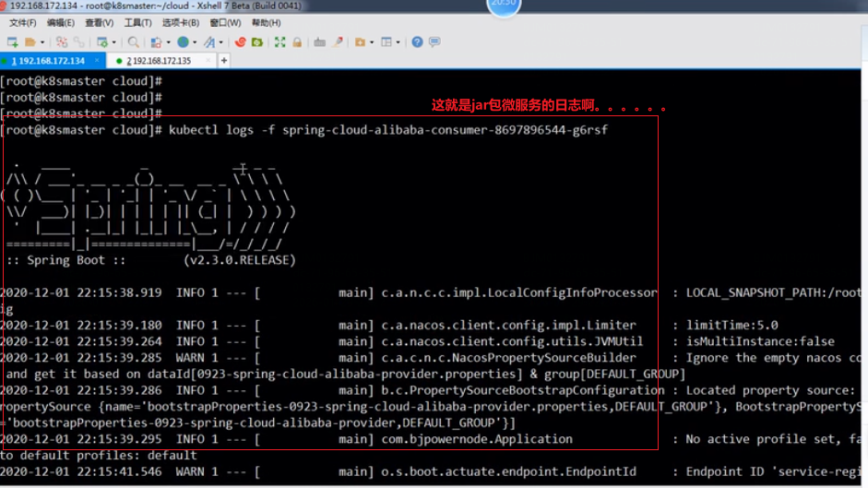Click the LocalConfigInfoProcessor log entry
The width and height of the screenshot is (868, 488).
pos(518,292)
